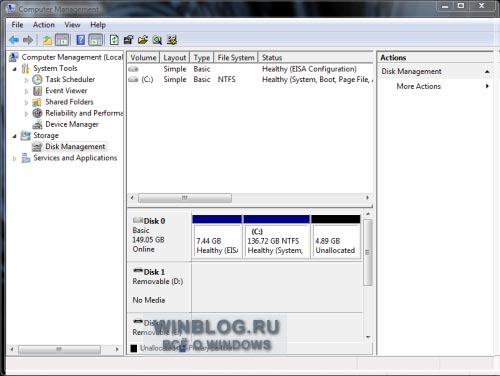Select the 7.44 GB EISA partition block
The image size is (500, 376).
(217, 236)
